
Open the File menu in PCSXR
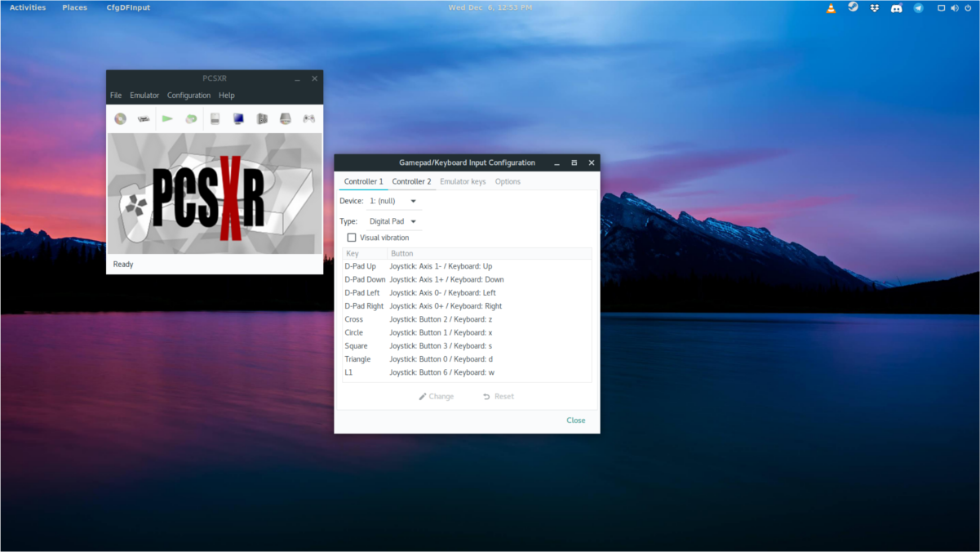click(116, 96)
